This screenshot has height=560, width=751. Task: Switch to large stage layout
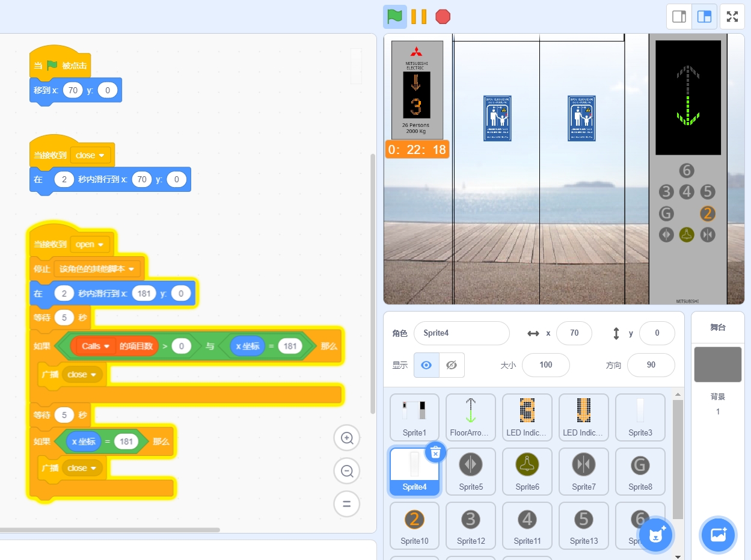click(704, 17)
